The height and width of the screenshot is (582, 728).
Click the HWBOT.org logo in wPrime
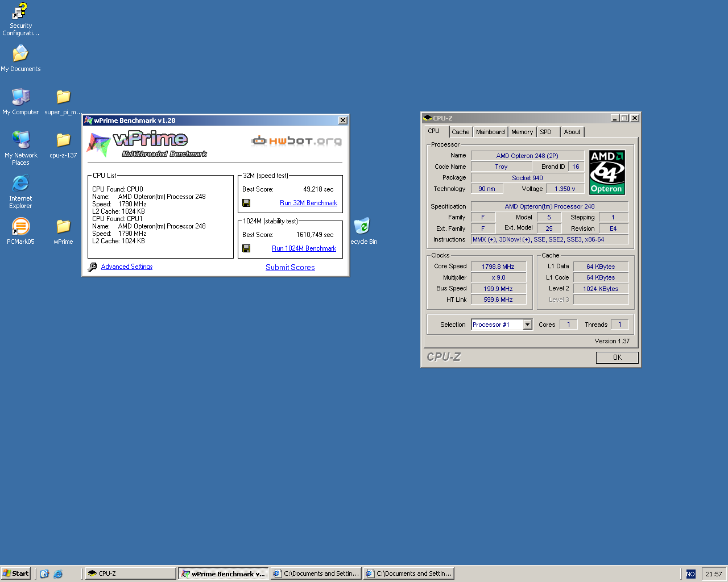(297, 141)
